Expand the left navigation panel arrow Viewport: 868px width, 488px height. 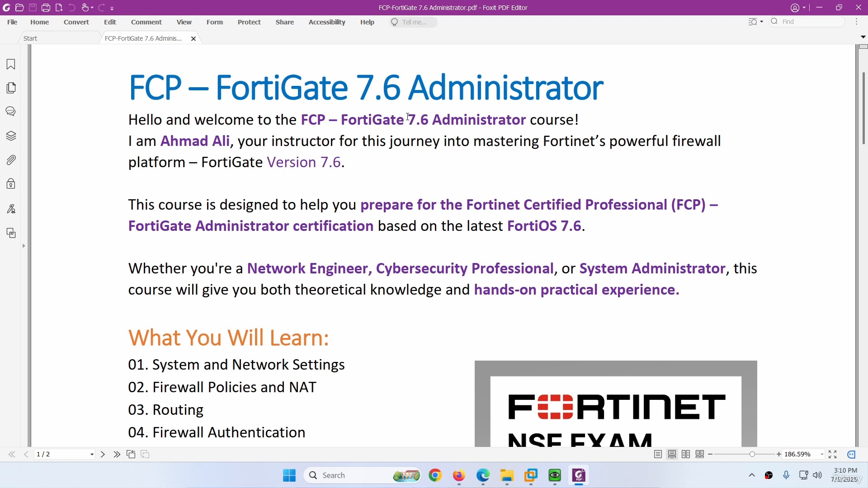pos(24,246)
